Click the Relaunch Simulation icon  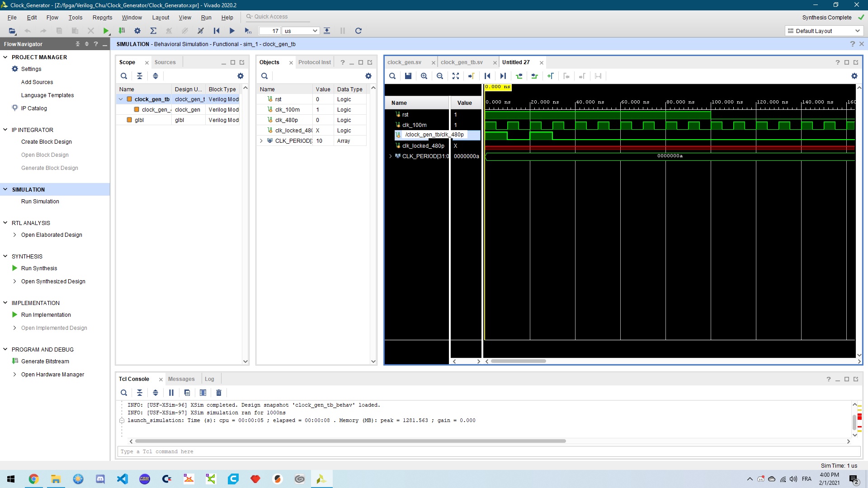click(358, 31)
